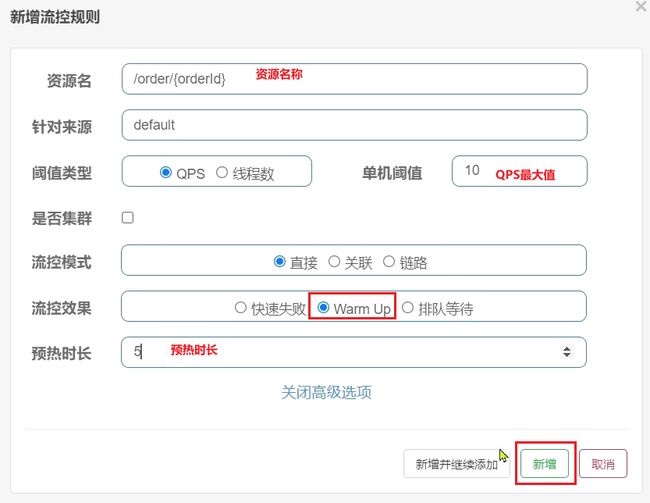Select the 线程数 threshold type

coord(222,172)
